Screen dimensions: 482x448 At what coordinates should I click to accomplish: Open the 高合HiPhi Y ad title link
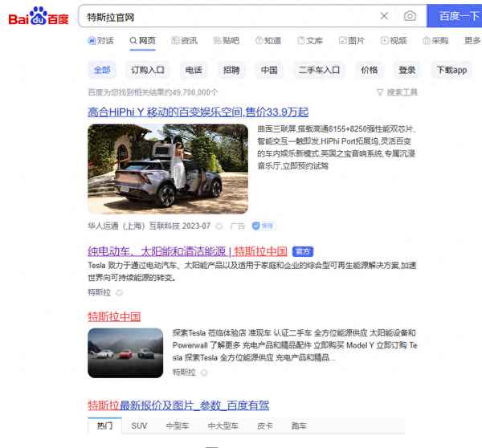[198, 112]
